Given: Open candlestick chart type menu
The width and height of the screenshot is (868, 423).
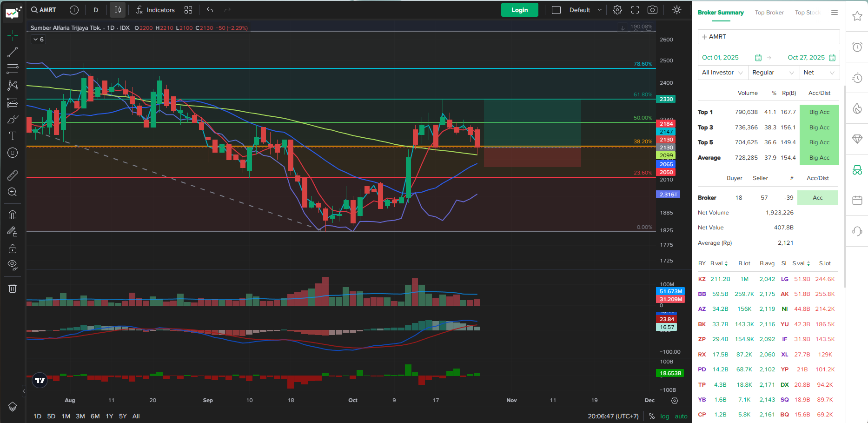Looking at the screenshot, I should click(x=118, y=10).
